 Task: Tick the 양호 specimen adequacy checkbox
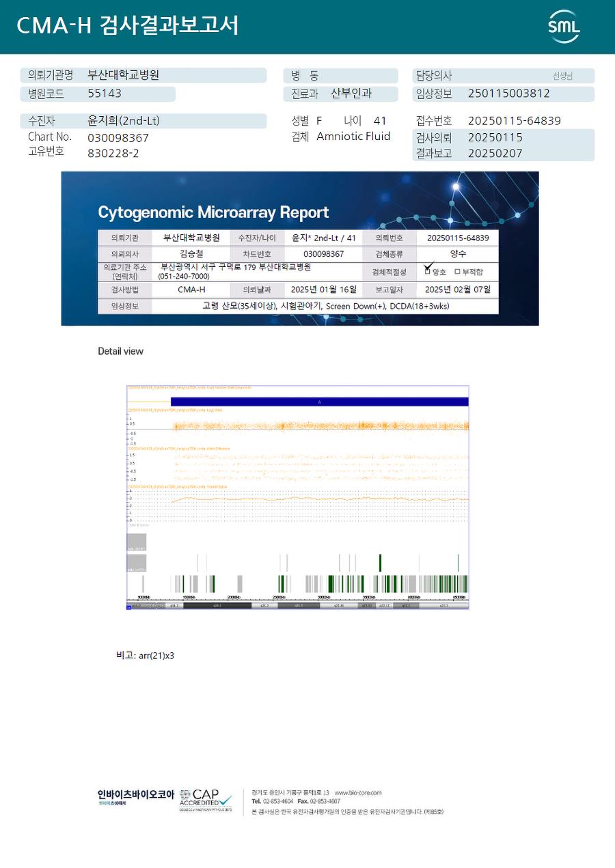click(x=428, y=271)
